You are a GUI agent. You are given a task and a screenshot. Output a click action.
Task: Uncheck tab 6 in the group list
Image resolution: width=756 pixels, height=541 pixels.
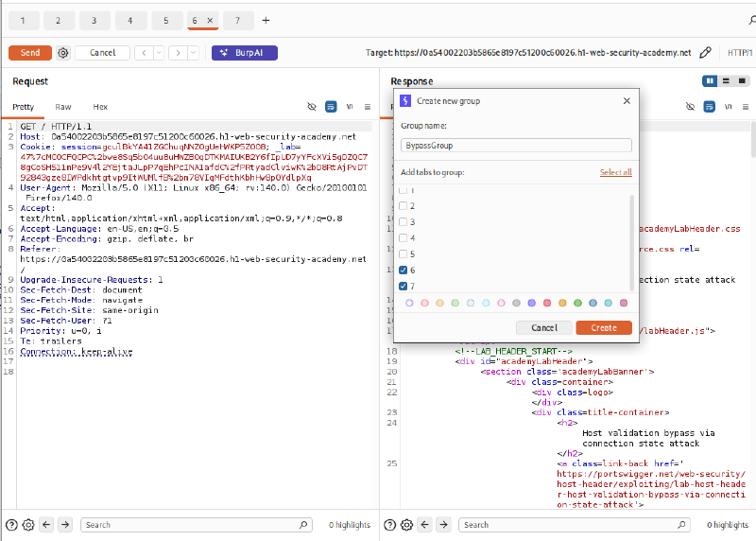coord(404,270)
